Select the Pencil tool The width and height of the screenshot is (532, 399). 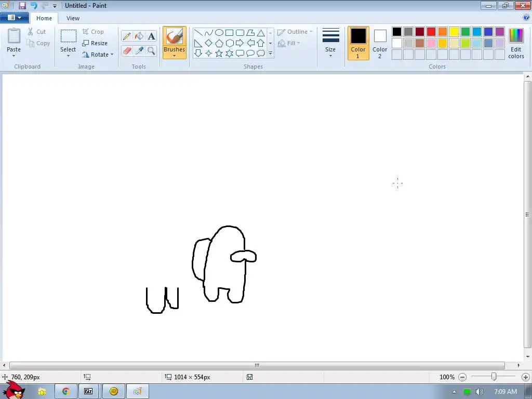click(127, 36)
